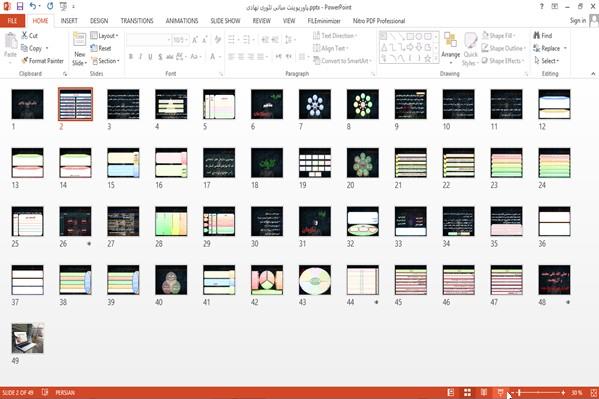Toggle Strikethrough formatting
599x399 pixels.
click(170, 57)
